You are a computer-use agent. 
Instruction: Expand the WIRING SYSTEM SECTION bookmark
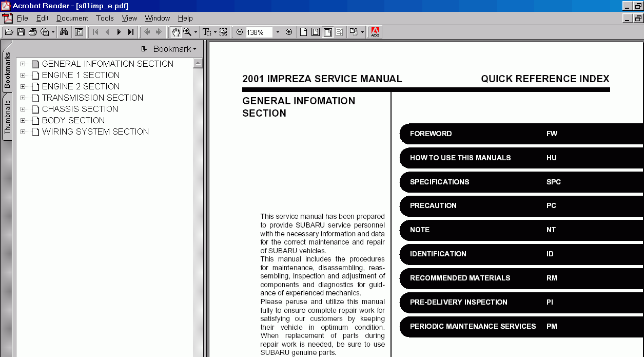[23, 132]
